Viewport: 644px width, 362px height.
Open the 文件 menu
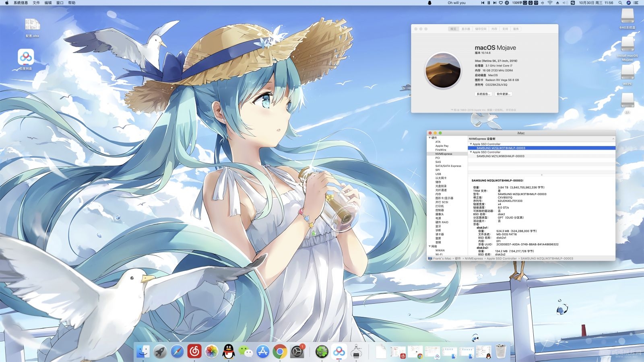[x=36, y=3]
